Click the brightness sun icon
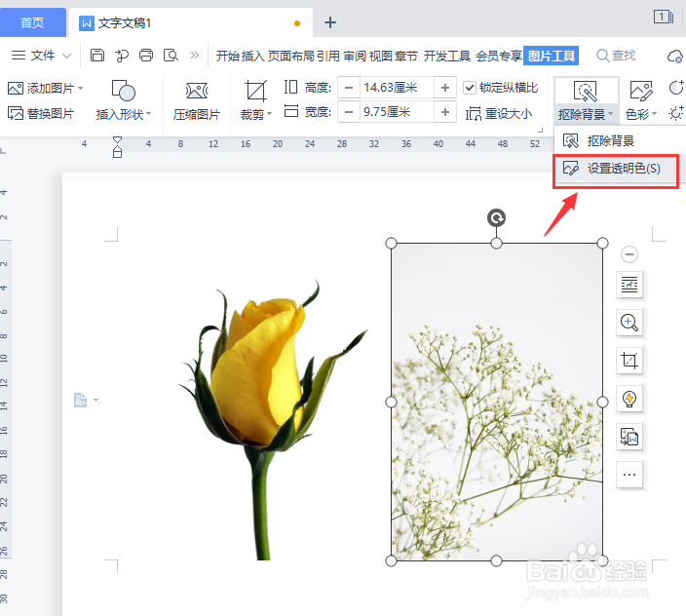 tap(676, 113)
